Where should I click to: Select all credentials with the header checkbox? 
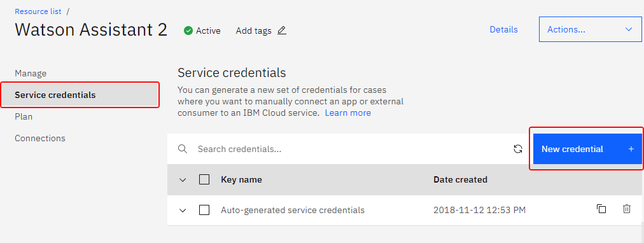204,179
